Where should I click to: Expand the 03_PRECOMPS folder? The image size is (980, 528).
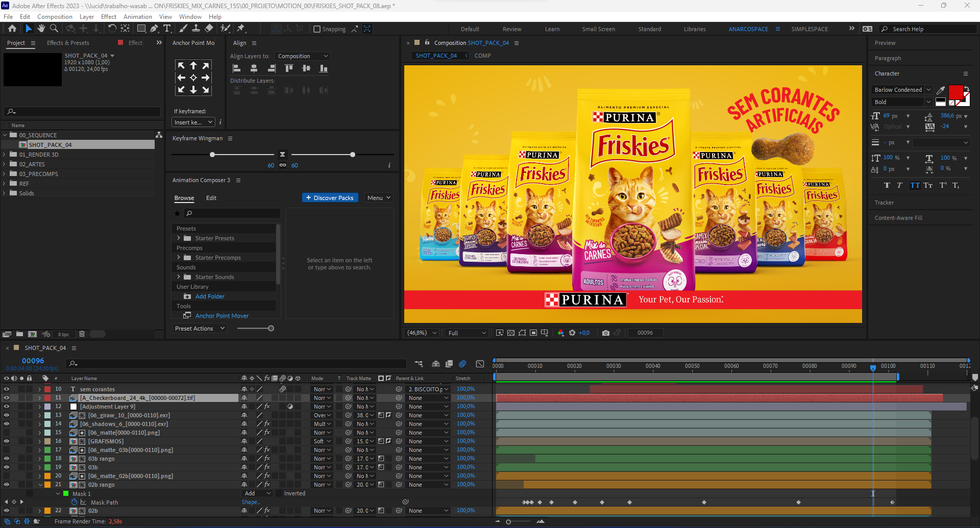click(5, 174)
